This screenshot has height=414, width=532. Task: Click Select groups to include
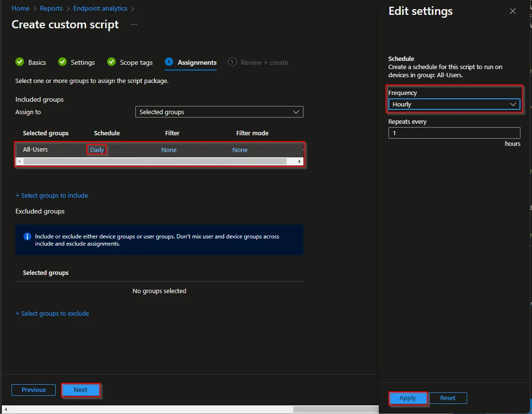pyautogui.click(x=51, y=195)
